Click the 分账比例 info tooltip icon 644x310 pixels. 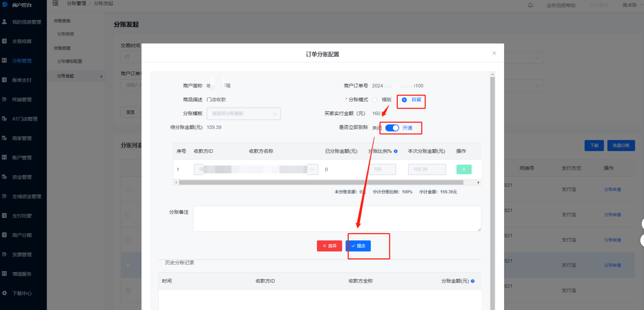[396, 151]
